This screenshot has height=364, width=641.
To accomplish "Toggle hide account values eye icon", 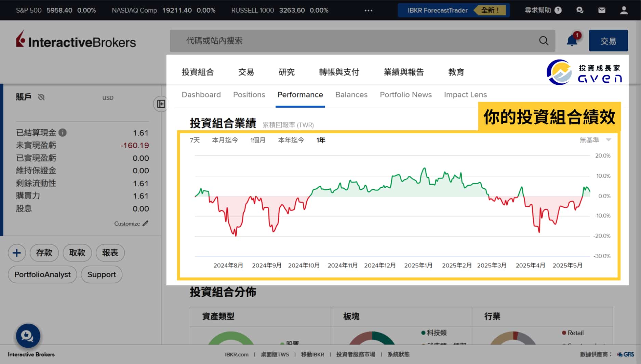I will tap(41, 97).
